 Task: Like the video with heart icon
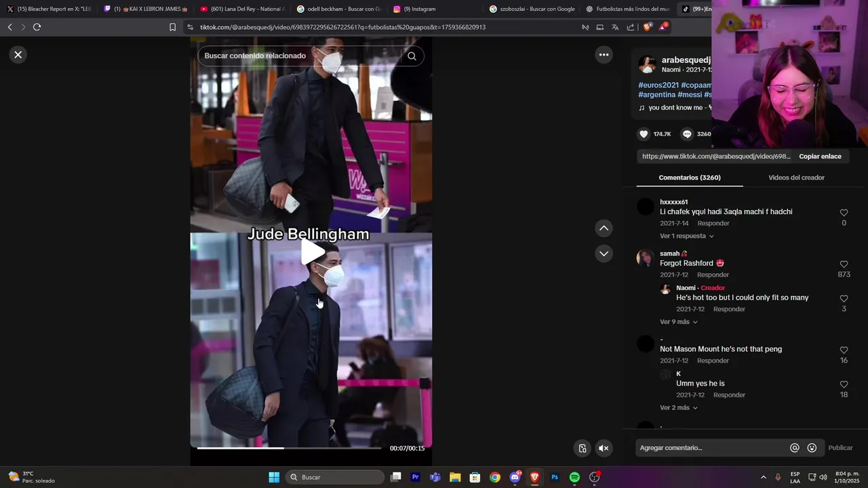click(644, 134)
